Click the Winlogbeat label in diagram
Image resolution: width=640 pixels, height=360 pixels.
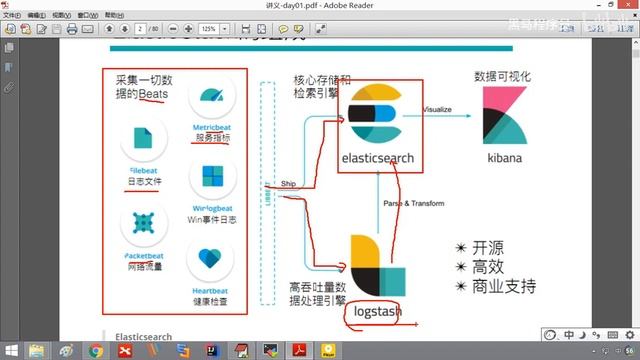212,209
